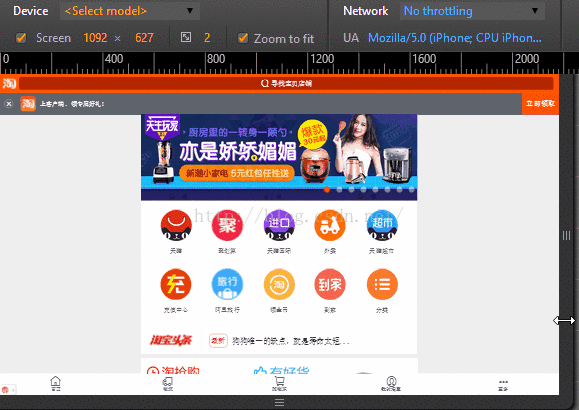
Task: Go to the home tab in the bottom bar
Action: [x=55, y=383]
